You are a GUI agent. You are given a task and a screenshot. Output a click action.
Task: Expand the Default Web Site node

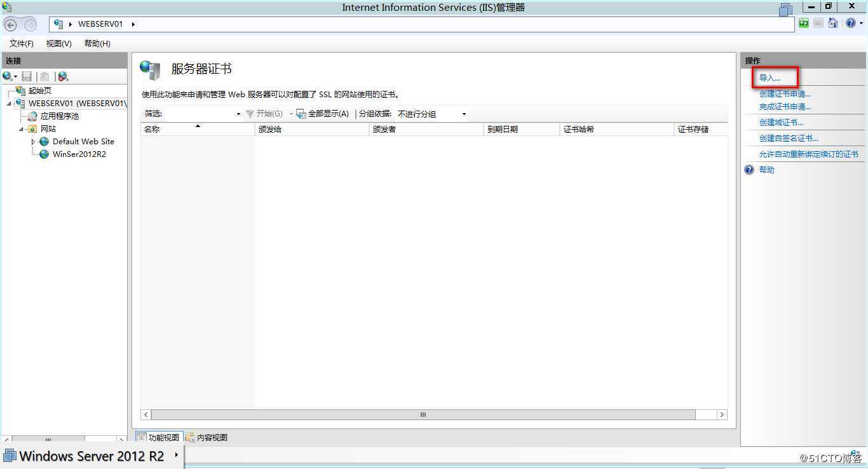click(34, 142)
